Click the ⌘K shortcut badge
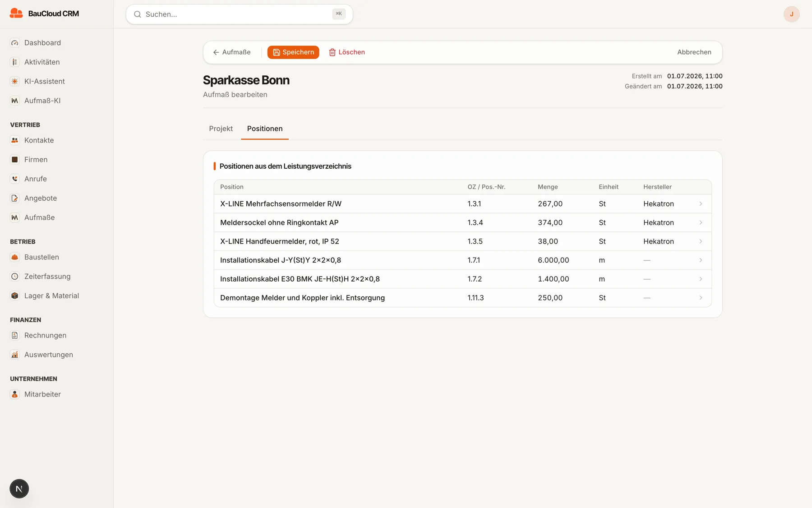This screenshot has width=812, height=508. click(339, 14)
